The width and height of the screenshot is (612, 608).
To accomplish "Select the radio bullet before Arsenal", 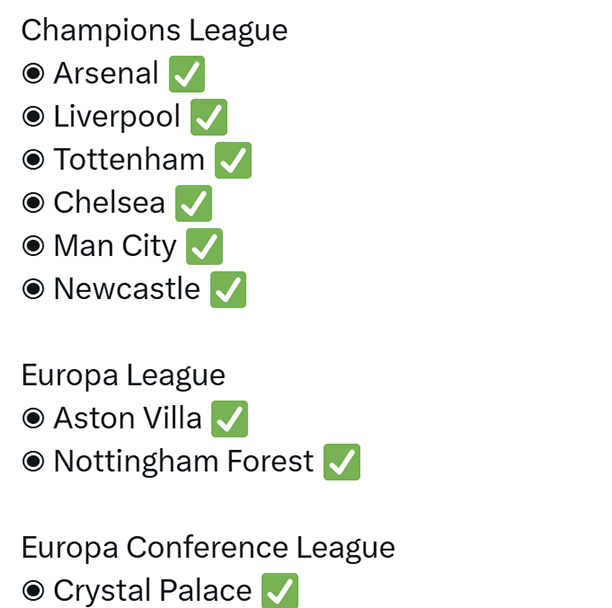I will (x=33, y=74).
